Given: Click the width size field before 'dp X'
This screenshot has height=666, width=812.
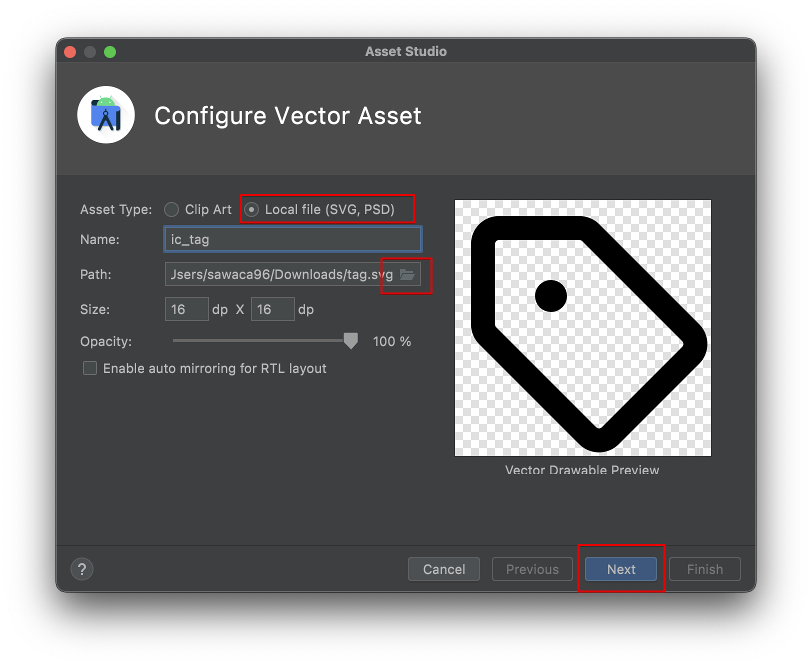Looking at the screenshot, I should click(186, 309).
